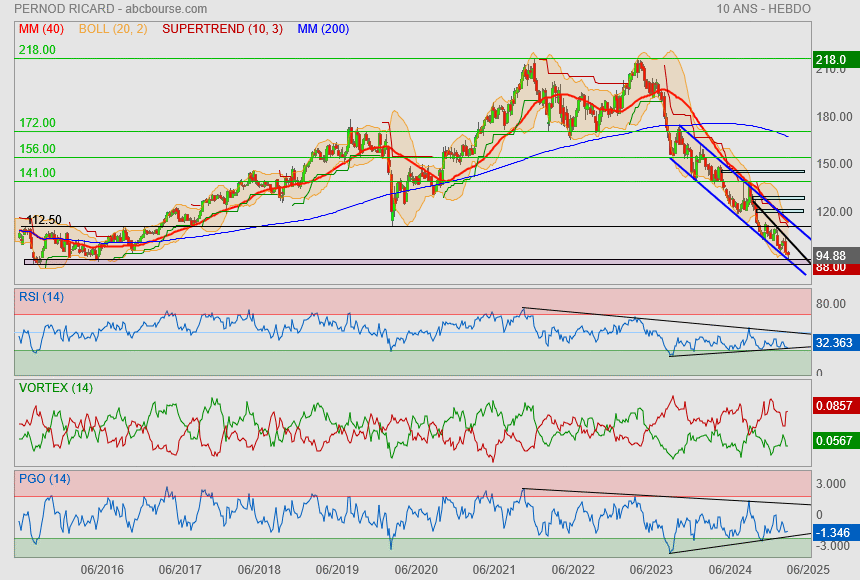Screen dimensions: 860x580
Task: Select the 06/2025 date label
Action: tap(808, 570)
